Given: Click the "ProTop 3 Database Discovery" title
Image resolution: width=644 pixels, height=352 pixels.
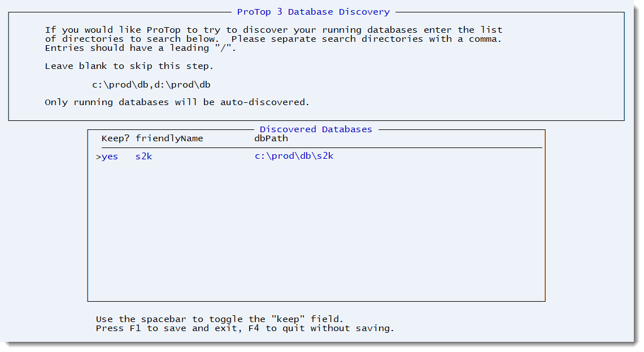Looking at the screenshot, I should [x=313, y=12].
